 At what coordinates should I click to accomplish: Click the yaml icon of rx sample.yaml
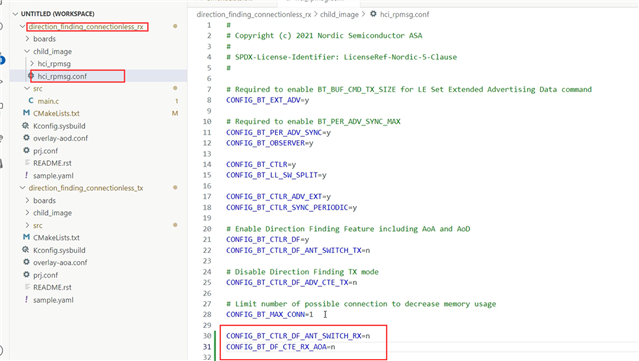tap(26, 175)
